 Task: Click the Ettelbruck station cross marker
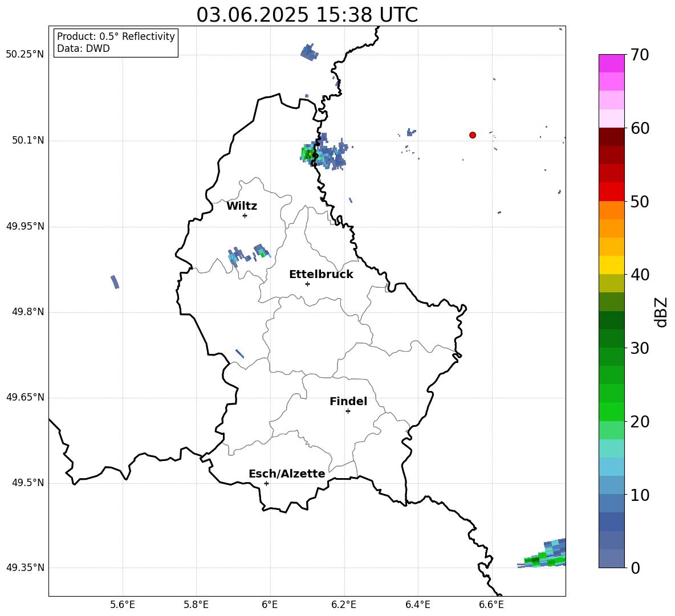coord(307,284)
